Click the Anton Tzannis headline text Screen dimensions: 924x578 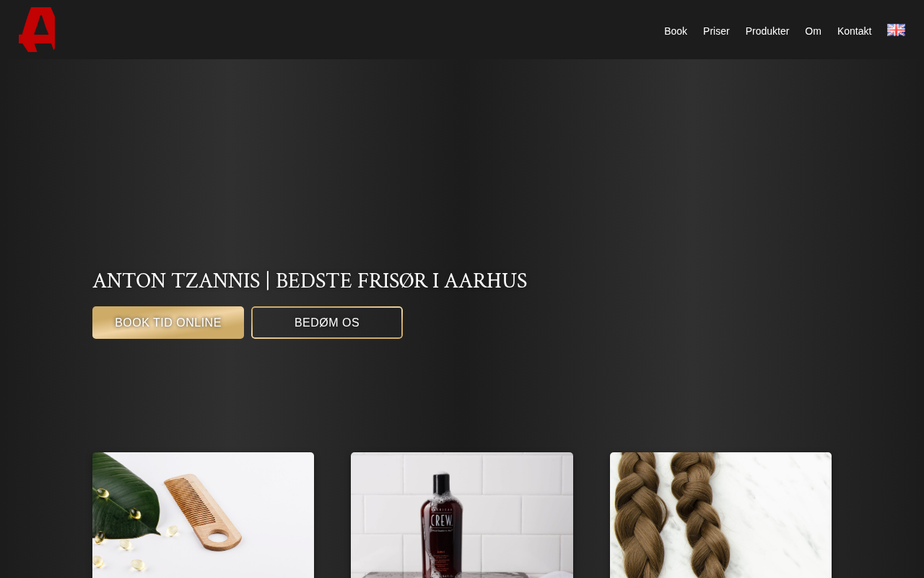click(310, 280)
